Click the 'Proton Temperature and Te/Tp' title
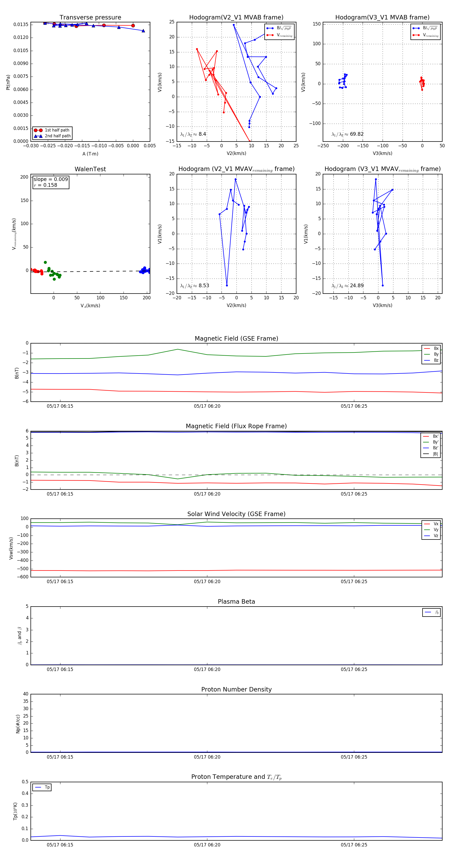The width and height of the screenshot is (473, 868). click(236, 777)
